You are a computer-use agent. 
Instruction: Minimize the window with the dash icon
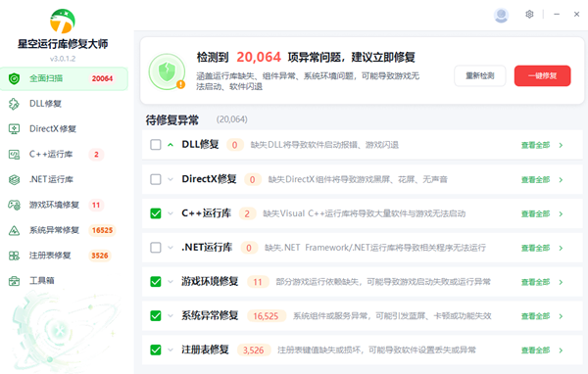point(557,15)
